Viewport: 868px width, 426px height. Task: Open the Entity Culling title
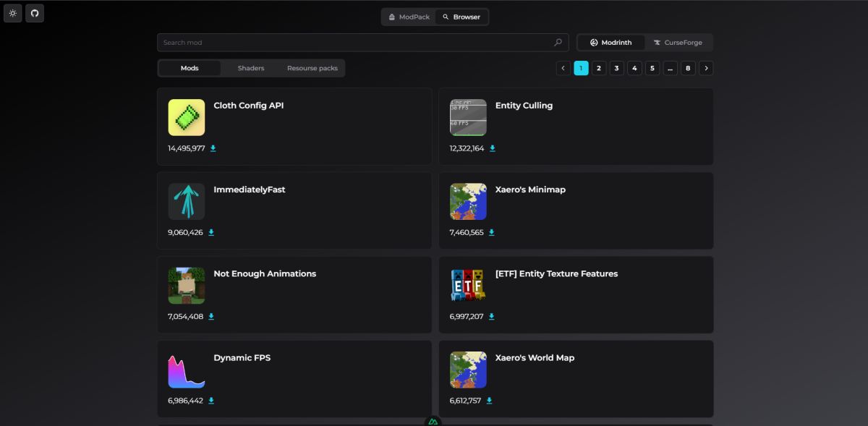(524, 106)
